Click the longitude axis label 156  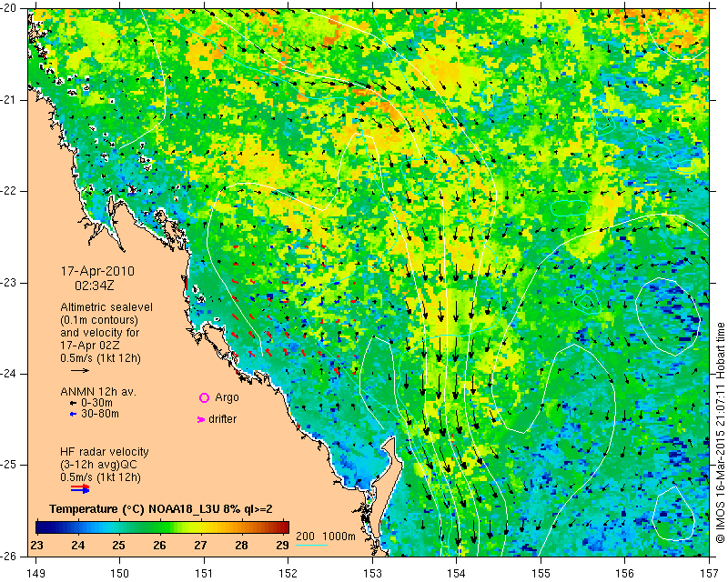click(625, 574)
